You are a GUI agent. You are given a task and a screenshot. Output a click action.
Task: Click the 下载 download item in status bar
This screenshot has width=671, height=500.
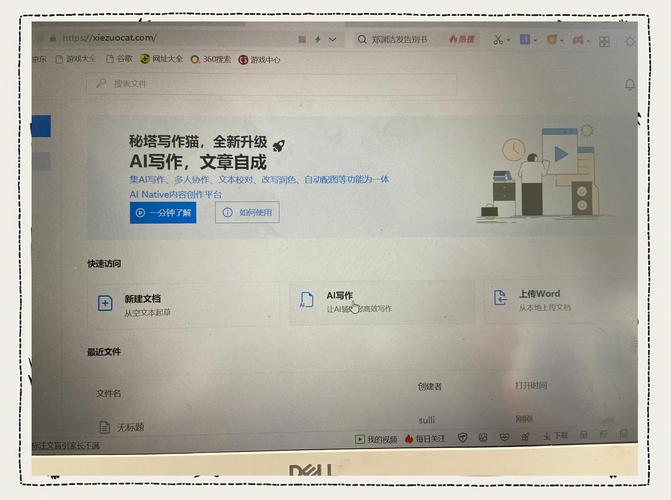pyautogui.click(x=556, y=436)
